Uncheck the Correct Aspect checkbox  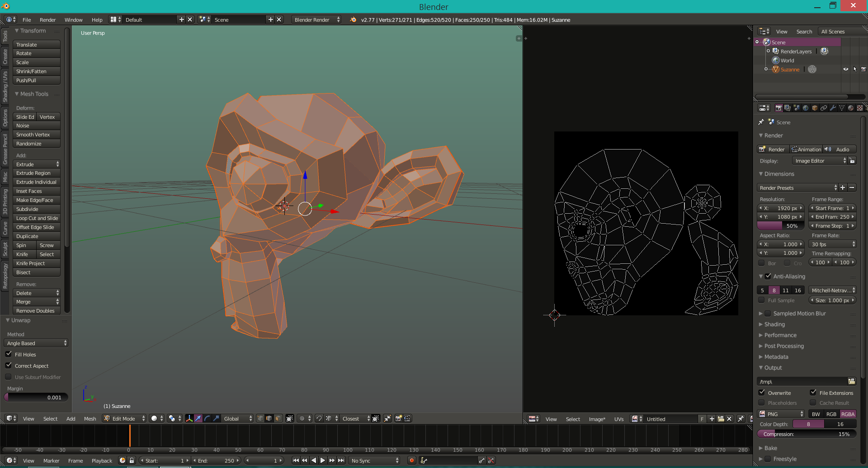(x=9, y=365)
